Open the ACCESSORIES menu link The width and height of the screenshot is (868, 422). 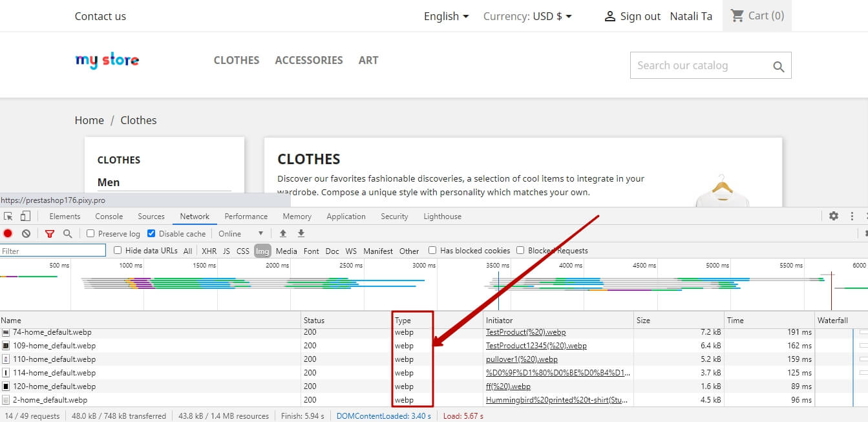pos(309,60)
